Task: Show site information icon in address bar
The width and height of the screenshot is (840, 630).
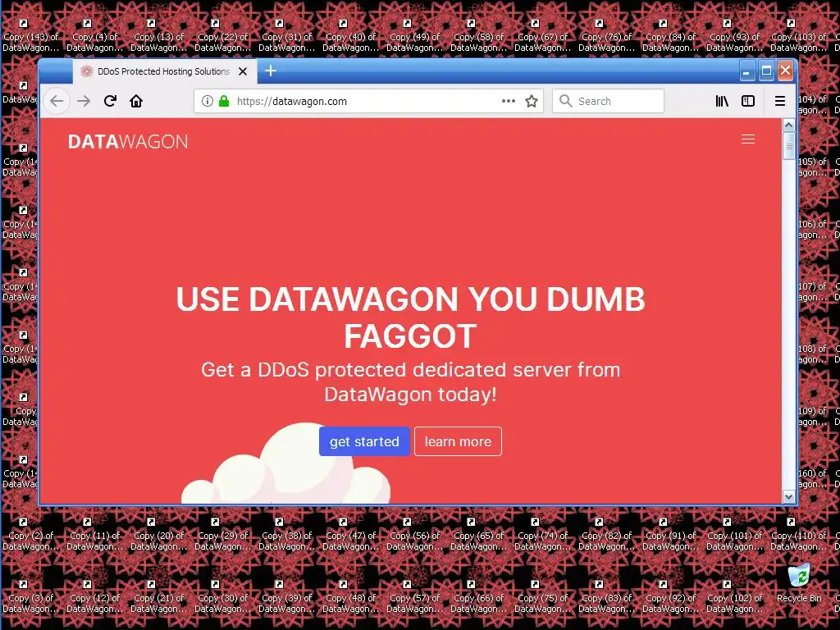Action: pyautogui.click(x=208, y=101)
